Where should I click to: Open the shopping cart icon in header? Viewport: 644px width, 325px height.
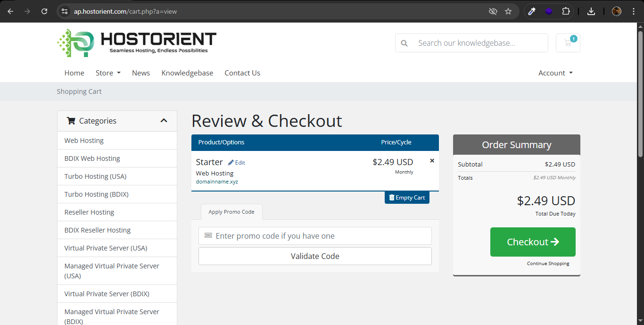568,43
